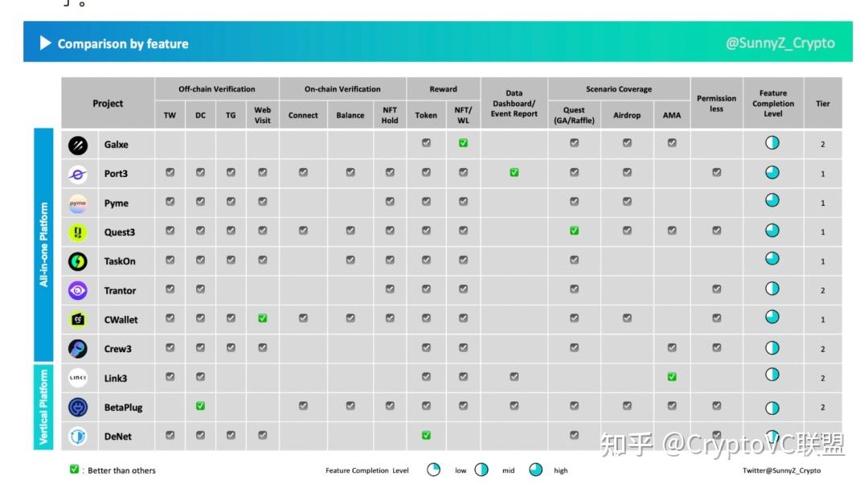Toggle TaskOn's Balance checkbox
This screenshot has width=868, height=484.
pyautogui.click(x=350, y=260)
